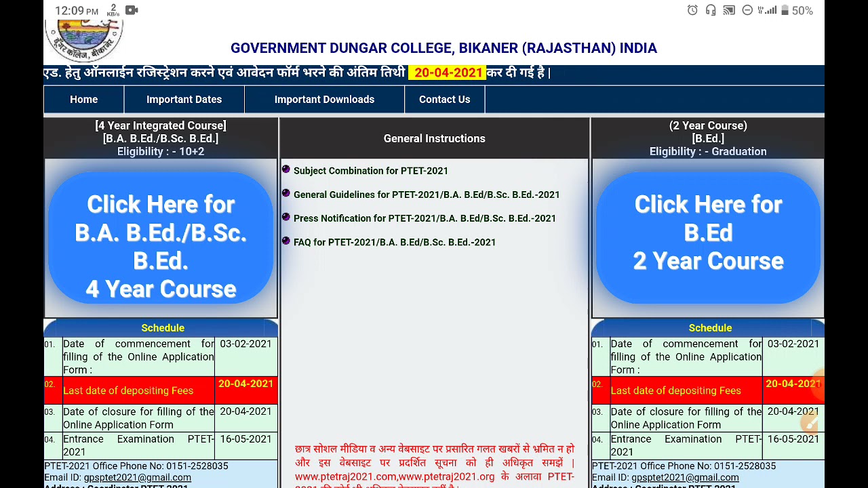Viewport: 868px width, 488px height.
Task: Click the highlighted 20-04-2021 date in marquee
Action: (448, 73)
